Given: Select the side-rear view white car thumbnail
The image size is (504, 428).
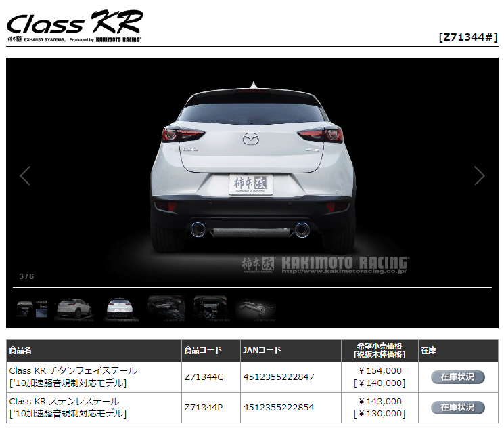Looking at the screenshot, I should point(73,308).
